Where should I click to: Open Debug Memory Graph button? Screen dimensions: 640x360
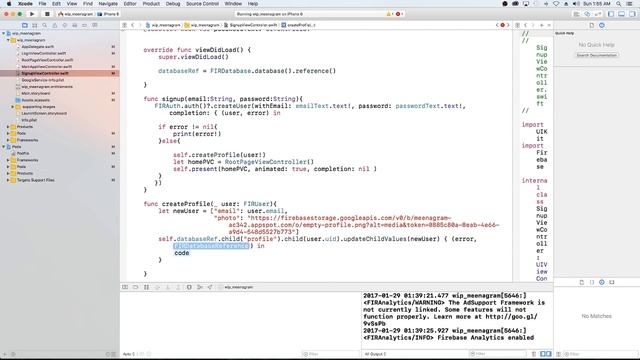(x=200, y=287)
